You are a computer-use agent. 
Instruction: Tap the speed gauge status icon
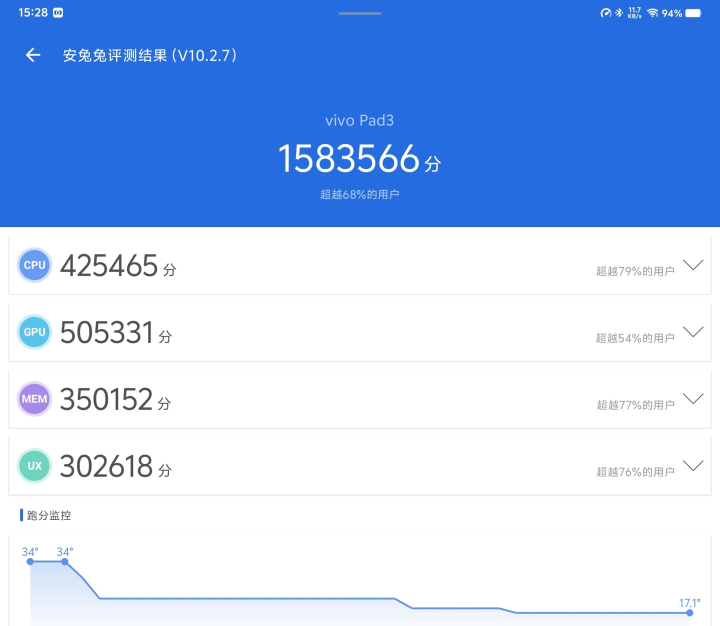[x=606, y=13]
